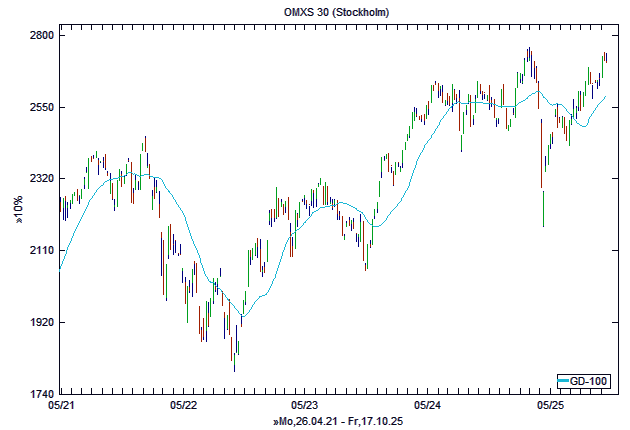The height and width of the screenshot is (430, 630).
Task: Click the 2550 price axis label
Action: pyautogui.click(x=40, y=107)
